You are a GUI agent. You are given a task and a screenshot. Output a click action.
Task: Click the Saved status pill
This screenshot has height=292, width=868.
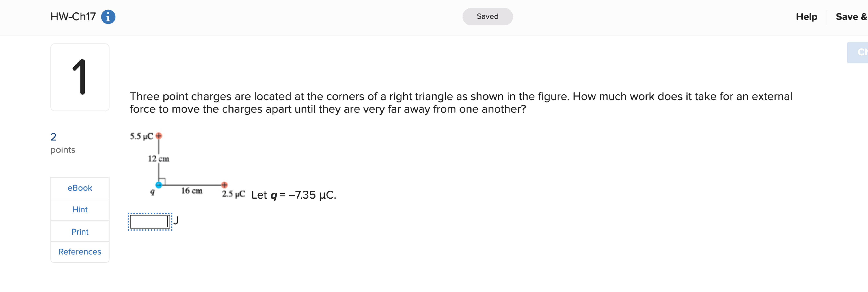pyautogui.click(x=487, y=16)
